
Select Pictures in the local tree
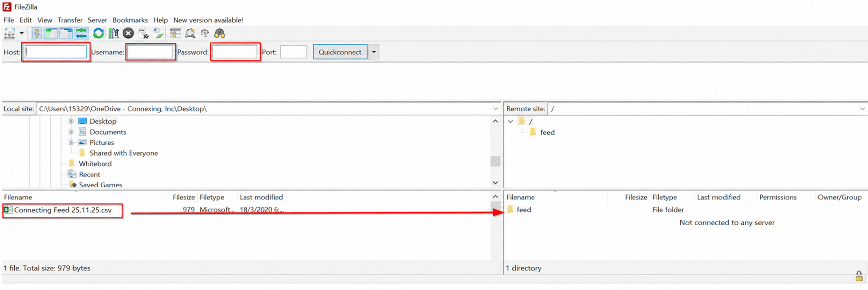click(102, 143)
